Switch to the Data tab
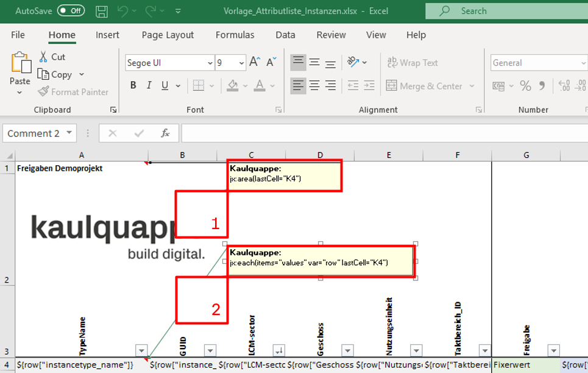This screenshot has height=373, width=588. coord(285,35)
